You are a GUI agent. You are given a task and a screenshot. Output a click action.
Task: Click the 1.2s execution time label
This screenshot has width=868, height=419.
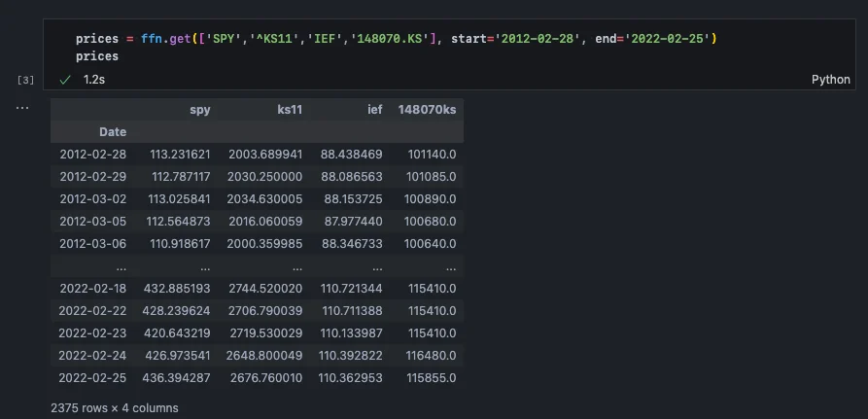(94, 79)
